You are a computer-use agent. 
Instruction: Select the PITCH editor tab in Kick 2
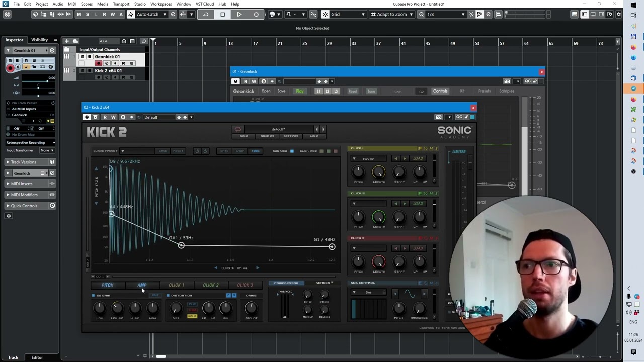pyautogui.click(x=108, y=285)
